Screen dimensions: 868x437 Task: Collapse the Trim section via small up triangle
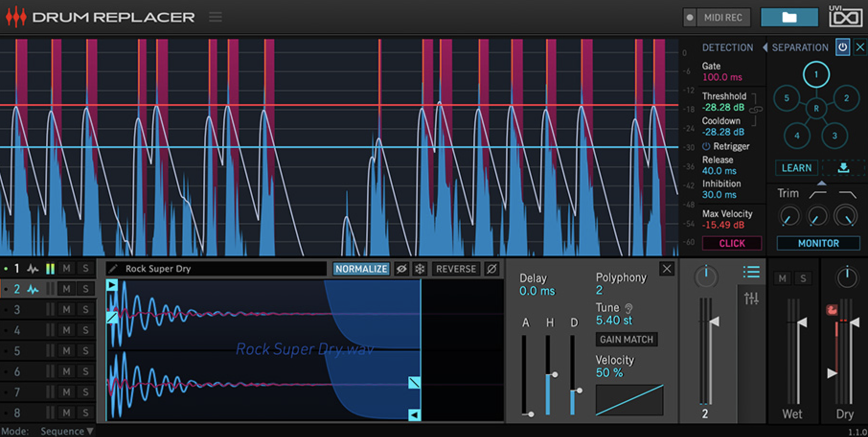pyautogui.click(x=822, y=183)
